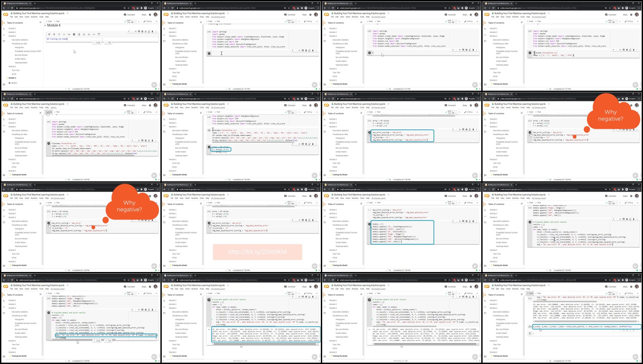Image resolution: width=643 pixels, height=364 pixels.
Task: Select the highlighted train_test_split code cell
Action: (x=587, y=327)
